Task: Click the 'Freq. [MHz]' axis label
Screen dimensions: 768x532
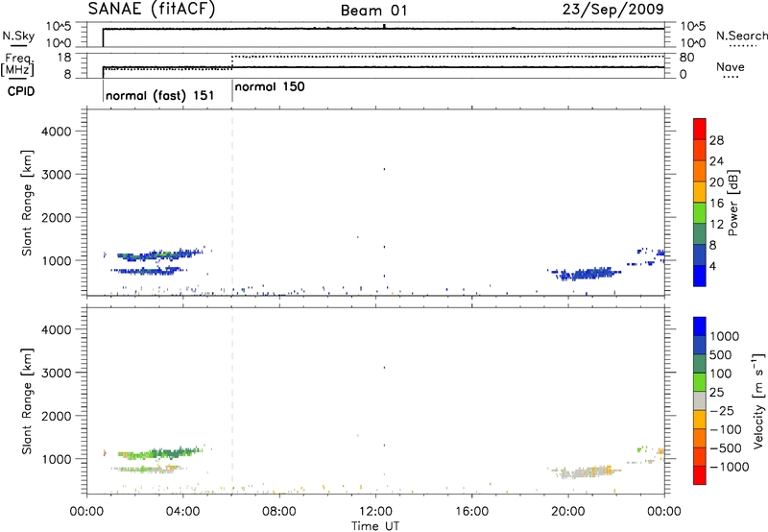Action: (19, 64)
